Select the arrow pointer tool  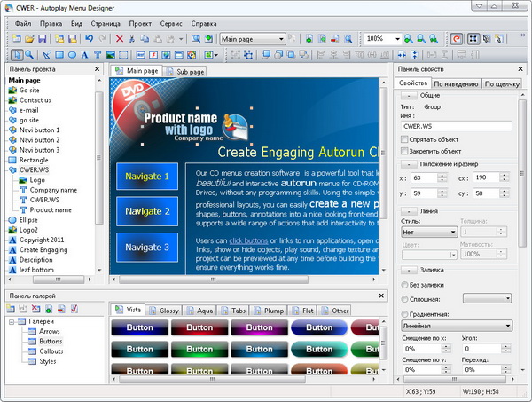point(17,55)
